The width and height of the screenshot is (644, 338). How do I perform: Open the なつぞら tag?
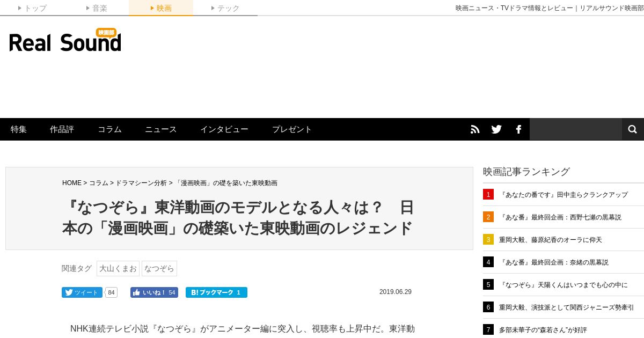159,268
